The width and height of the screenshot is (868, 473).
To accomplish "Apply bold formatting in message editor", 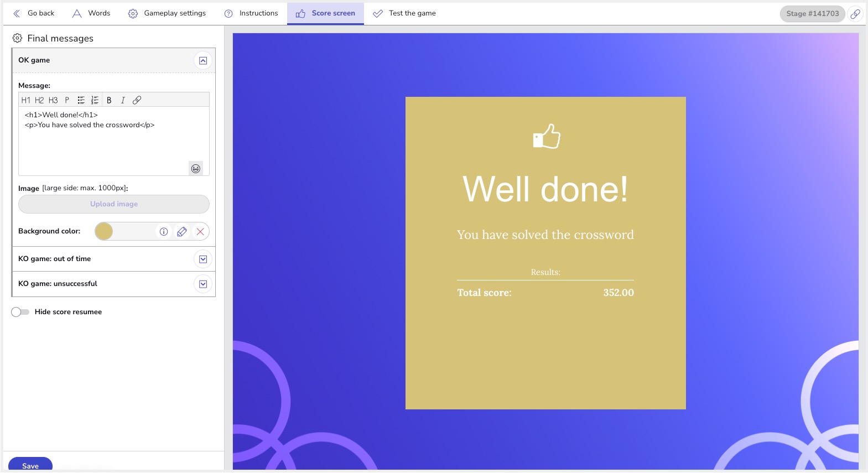I will (x=109, y=100).
